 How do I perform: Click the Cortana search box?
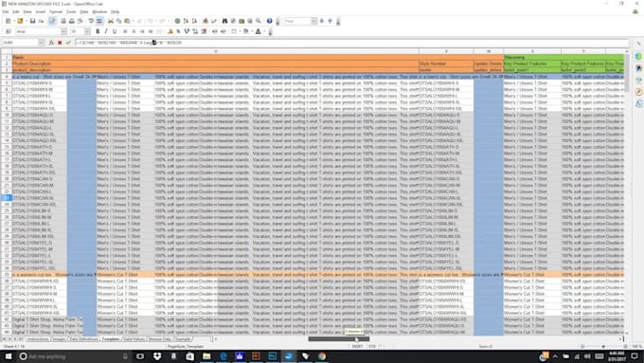(x=74, y=356)
